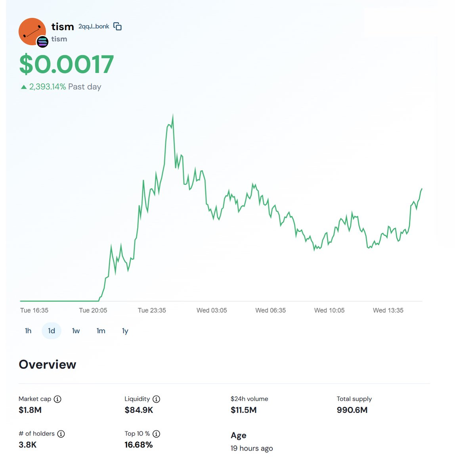The width and height of the screenshot is (455, 476).
Task: Click the orange tism token logo
Action: pos(32,31)
